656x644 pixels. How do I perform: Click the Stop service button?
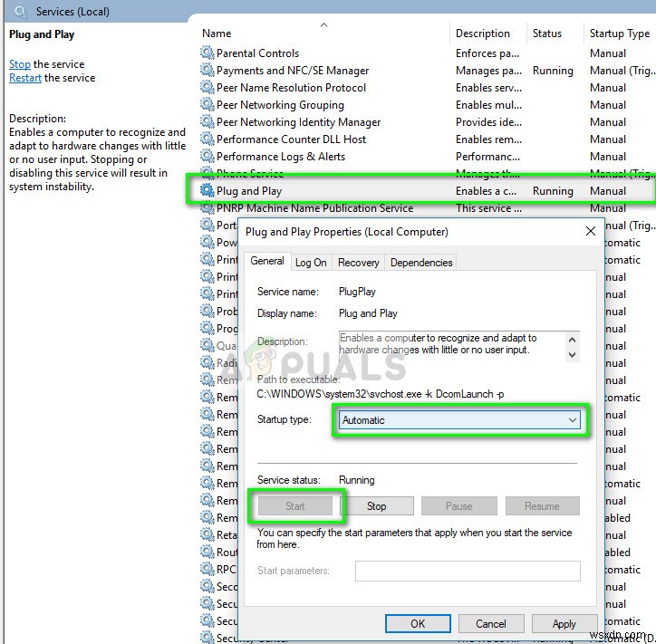[x=376, y=506]
